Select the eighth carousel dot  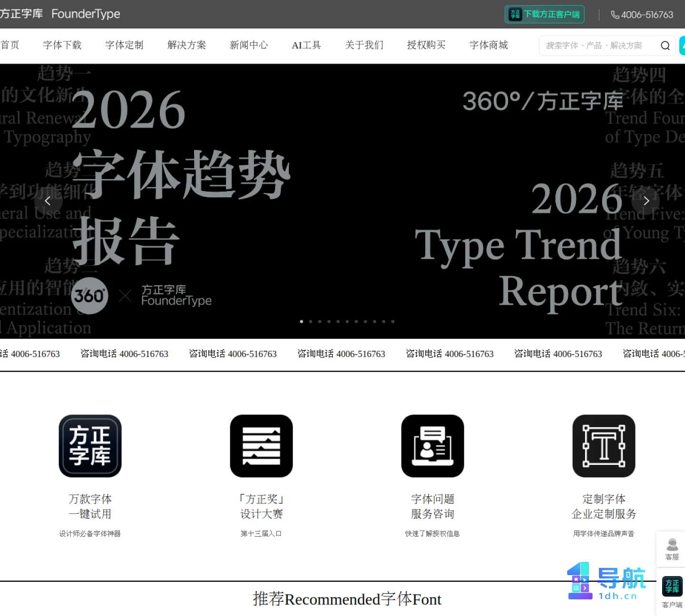(x=365, y=322)
